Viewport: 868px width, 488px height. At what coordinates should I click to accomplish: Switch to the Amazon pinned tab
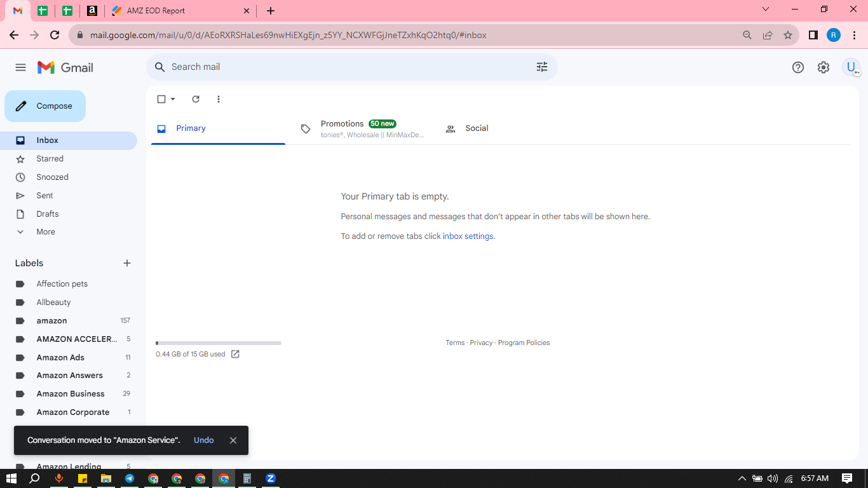tap(92, 11)
